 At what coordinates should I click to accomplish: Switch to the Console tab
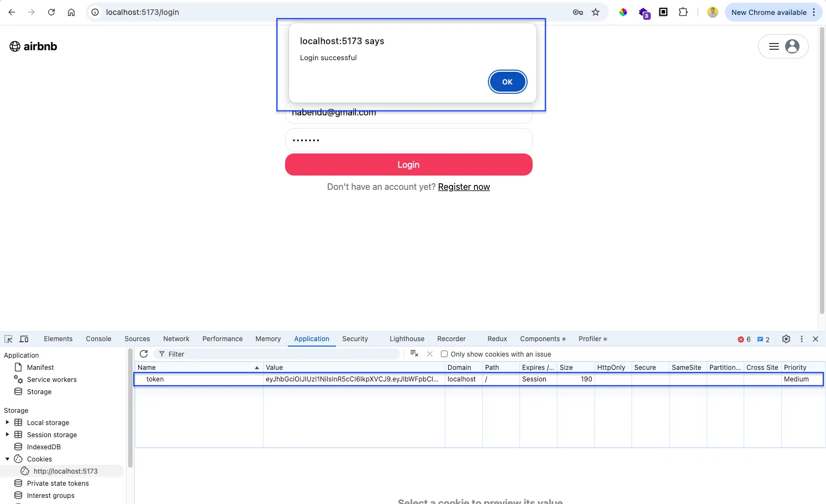pyautogui.click(x=98, y=339)
